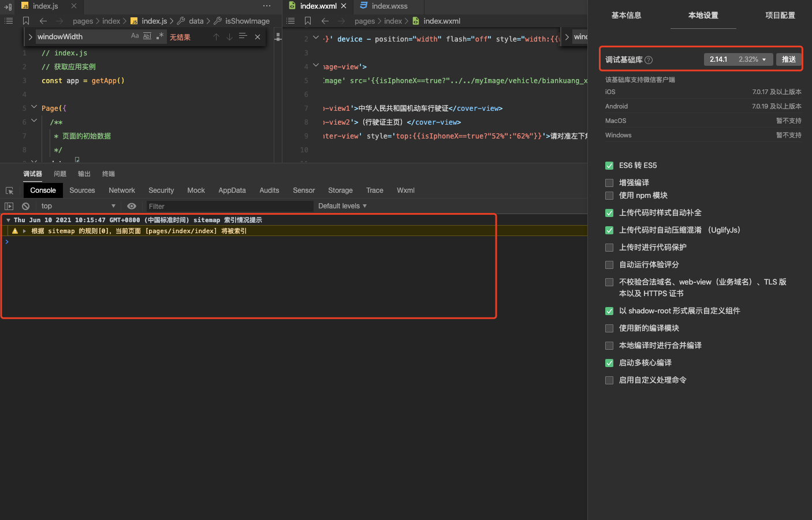Screen dimensions: 812x520
Task: Click the 推送 button
Action: click(x=789, y=59)
